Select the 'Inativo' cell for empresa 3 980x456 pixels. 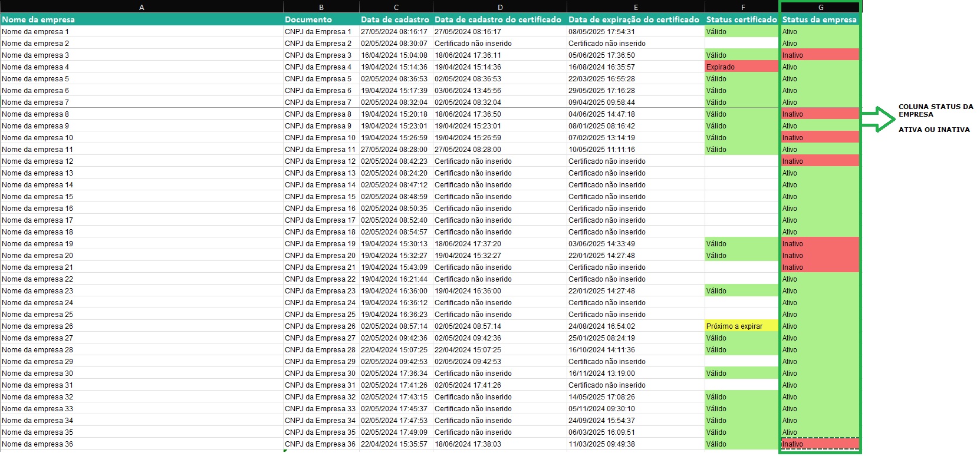click(820, 55)
